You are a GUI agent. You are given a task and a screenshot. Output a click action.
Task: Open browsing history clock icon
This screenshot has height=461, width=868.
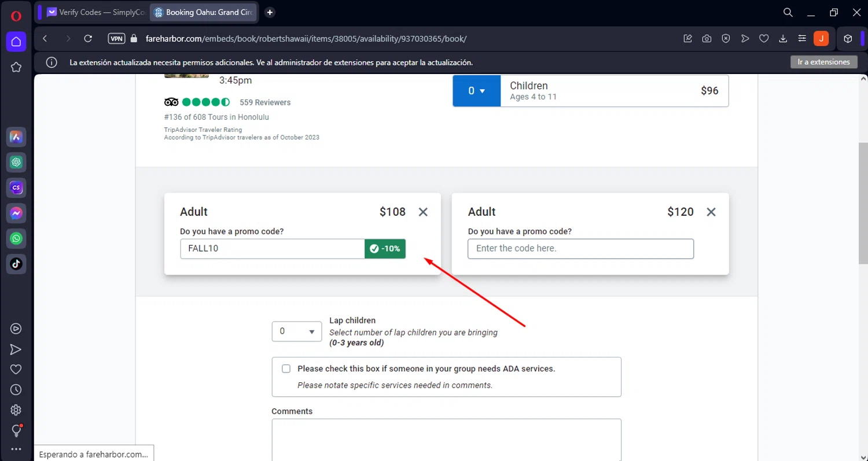click(x=16, y=390)
